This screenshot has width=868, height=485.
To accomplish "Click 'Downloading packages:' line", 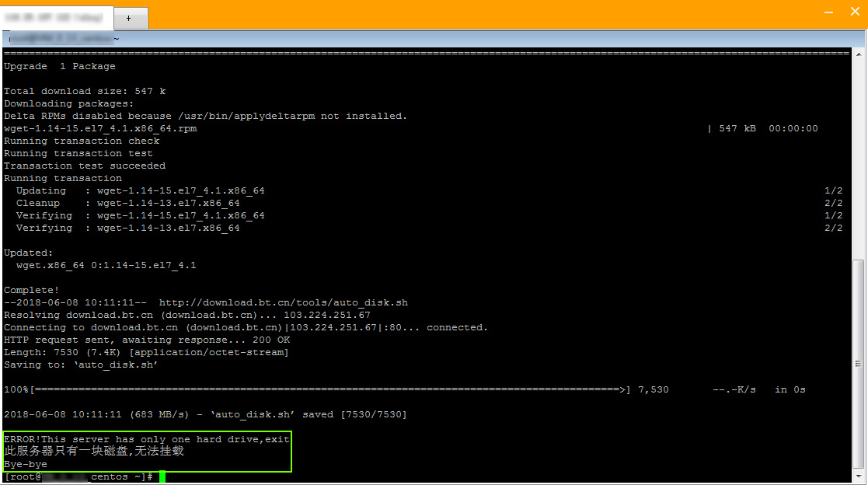I will tap(68, 103).
